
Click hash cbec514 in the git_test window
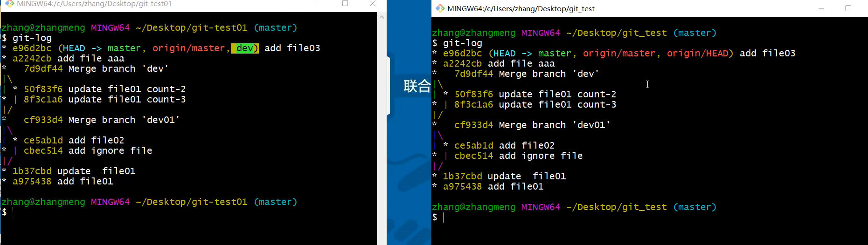(x=474, y=156)
